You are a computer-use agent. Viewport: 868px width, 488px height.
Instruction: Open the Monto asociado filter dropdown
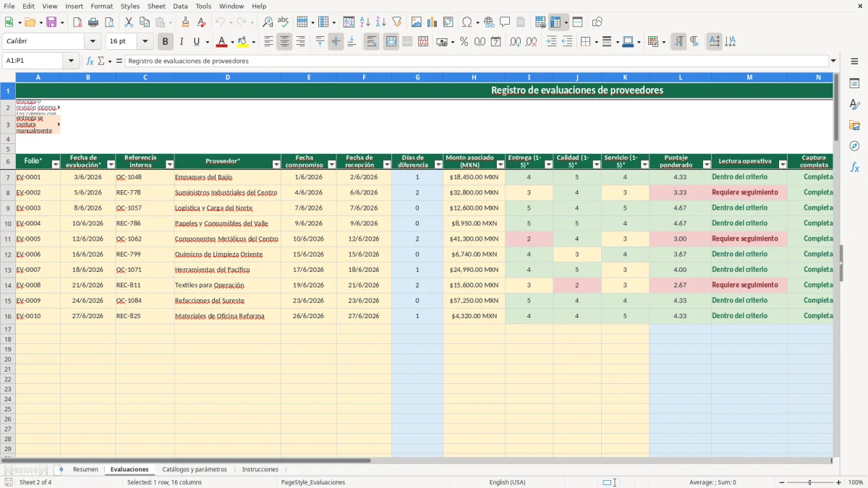coord(500,165)
